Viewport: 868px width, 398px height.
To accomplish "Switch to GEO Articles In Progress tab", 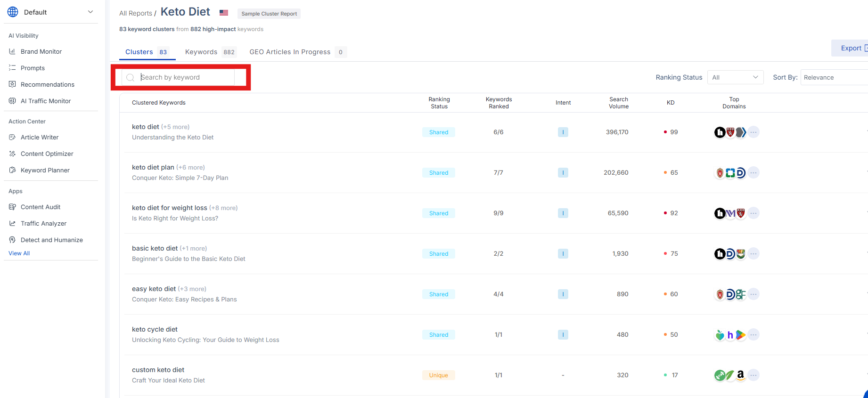I will point(290,52).
